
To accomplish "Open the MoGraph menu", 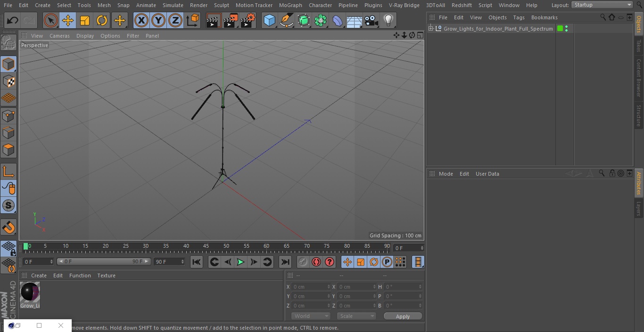I will (290, 5).
